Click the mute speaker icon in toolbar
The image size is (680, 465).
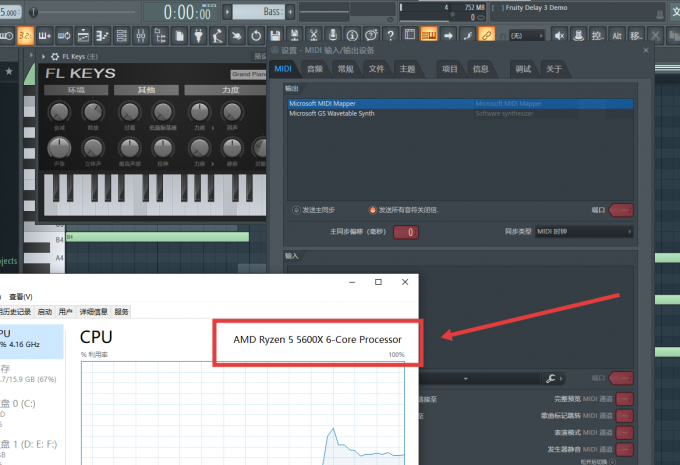coord(559,35)
